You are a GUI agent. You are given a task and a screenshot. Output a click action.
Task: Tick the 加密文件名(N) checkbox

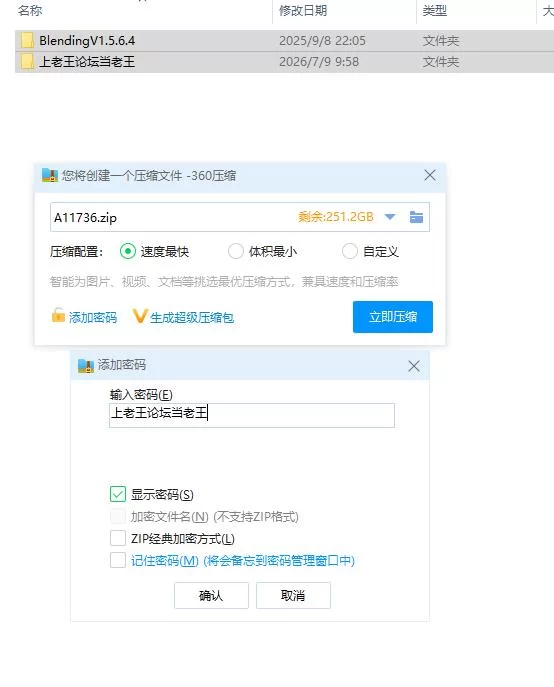[x=118, y=517]
